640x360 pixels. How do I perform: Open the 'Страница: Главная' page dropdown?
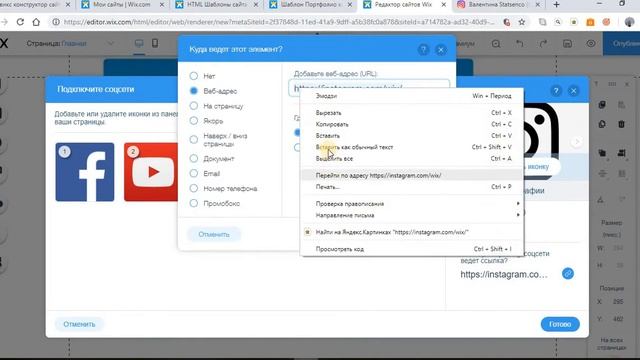(70, 43)
